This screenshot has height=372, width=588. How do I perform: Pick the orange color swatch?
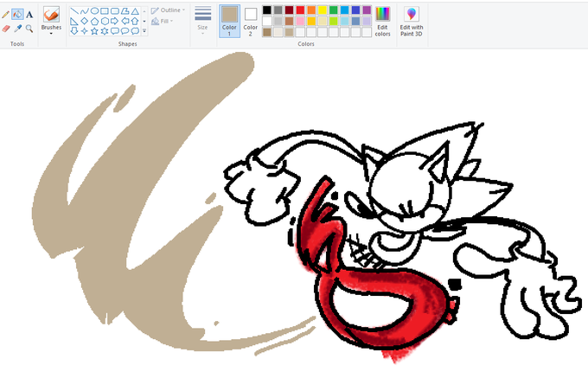[x=311, y=10]
